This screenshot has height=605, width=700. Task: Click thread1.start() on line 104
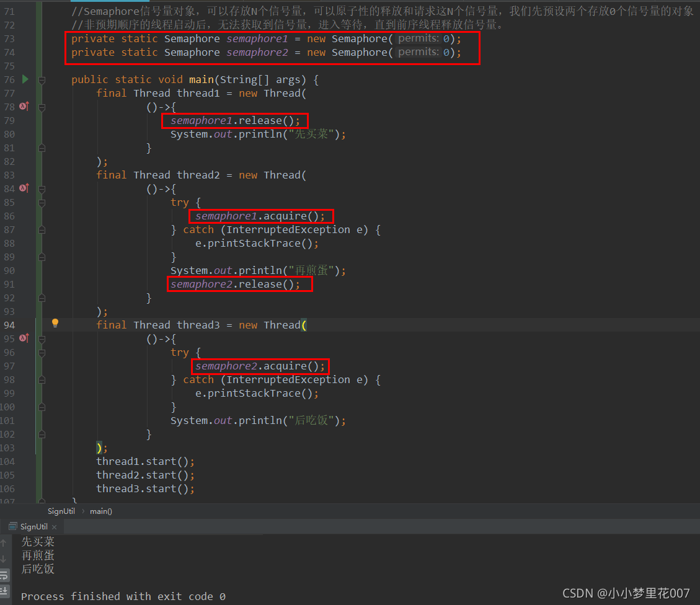pyautogui.click(x=146, y=461)
